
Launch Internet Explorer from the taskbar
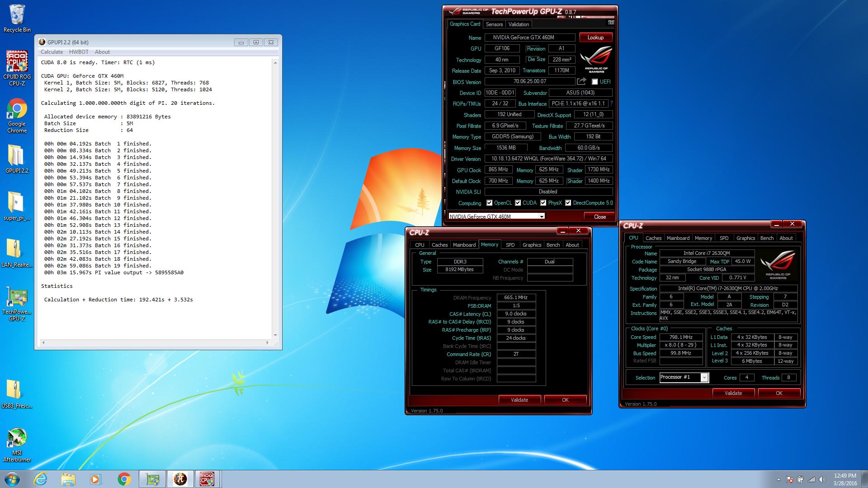41,479
